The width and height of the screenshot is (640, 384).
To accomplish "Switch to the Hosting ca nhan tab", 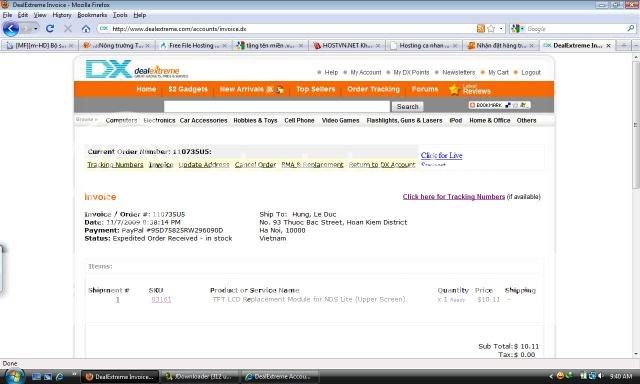I will (x=423, y=46).
